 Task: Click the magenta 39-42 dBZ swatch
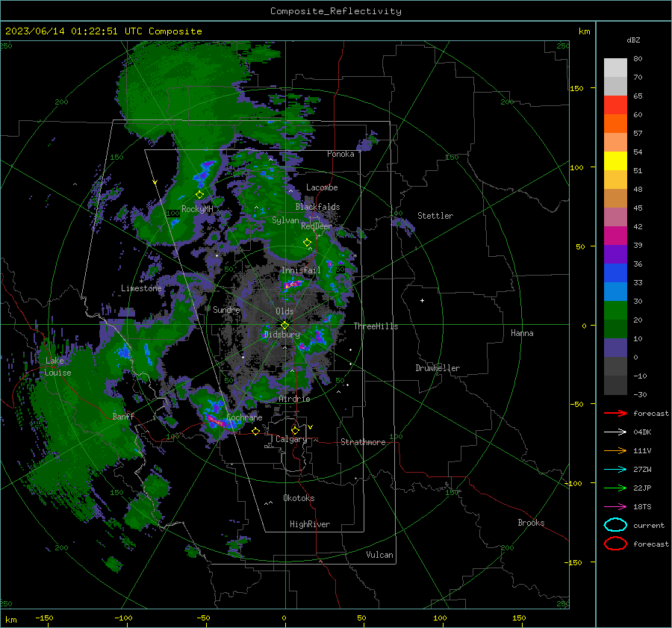click(615, 235)
